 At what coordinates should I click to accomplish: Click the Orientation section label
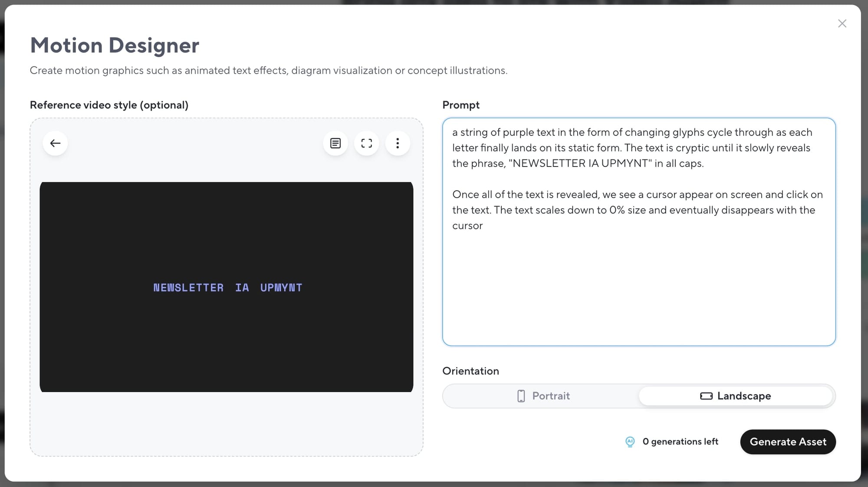pos(470,371)
